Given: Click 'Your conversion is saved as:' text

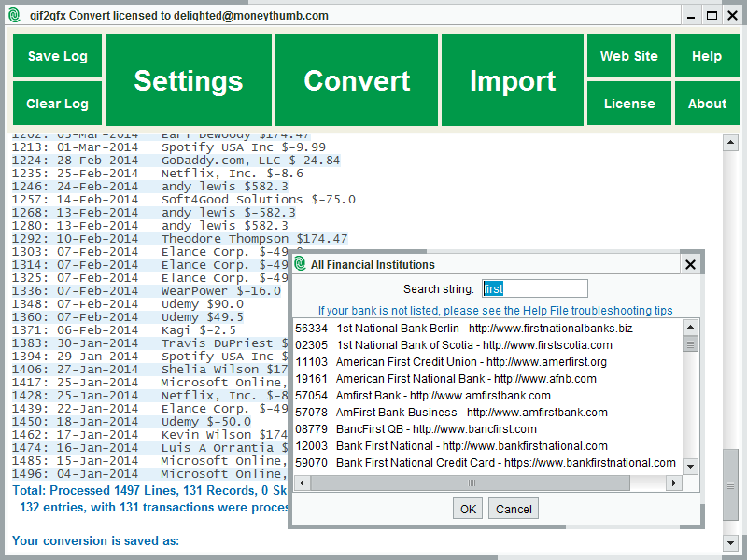Looking at the screenshot, I should [96, 541].
